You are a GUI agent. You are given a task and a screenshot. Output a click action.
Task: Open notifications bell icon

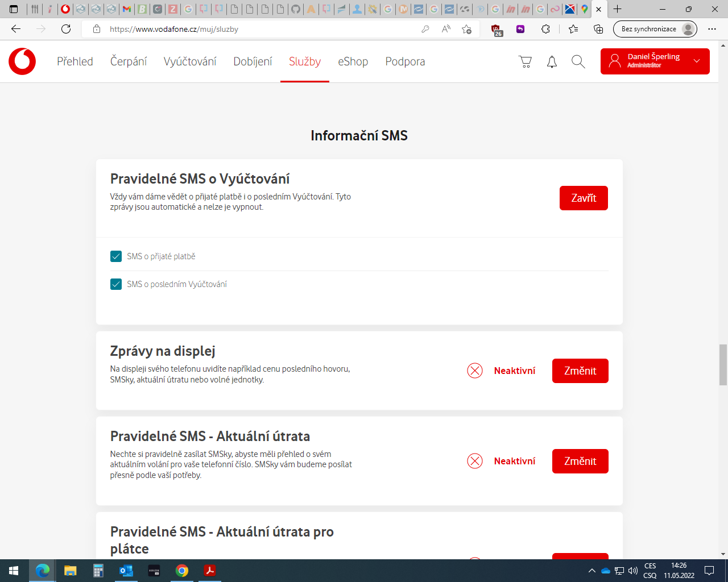click(x=552, y=62)
